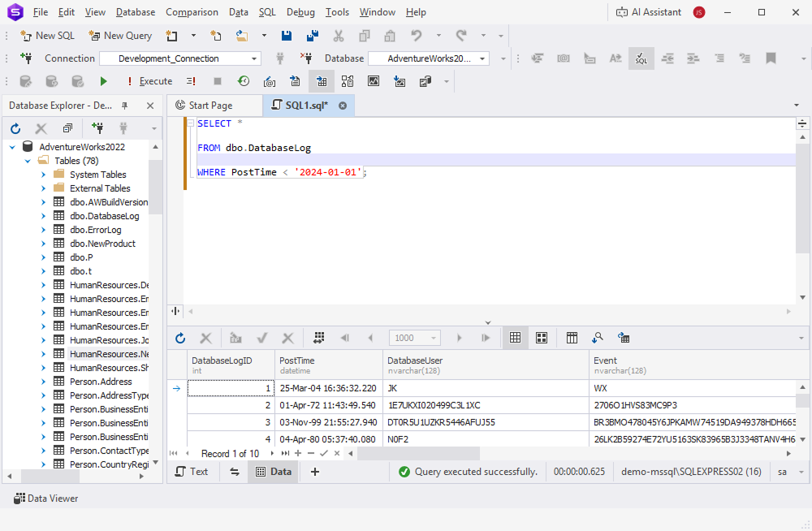Pin the Database Explorer panel
Screen dimensions: 812x531
click(x=125, y=106)
